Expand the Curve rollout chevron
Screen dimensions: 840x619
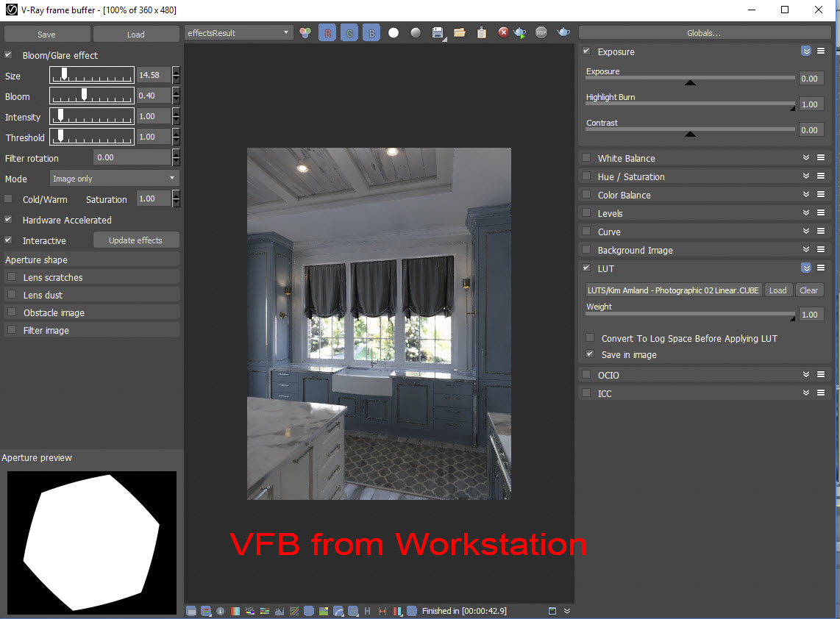coord(806,232)
